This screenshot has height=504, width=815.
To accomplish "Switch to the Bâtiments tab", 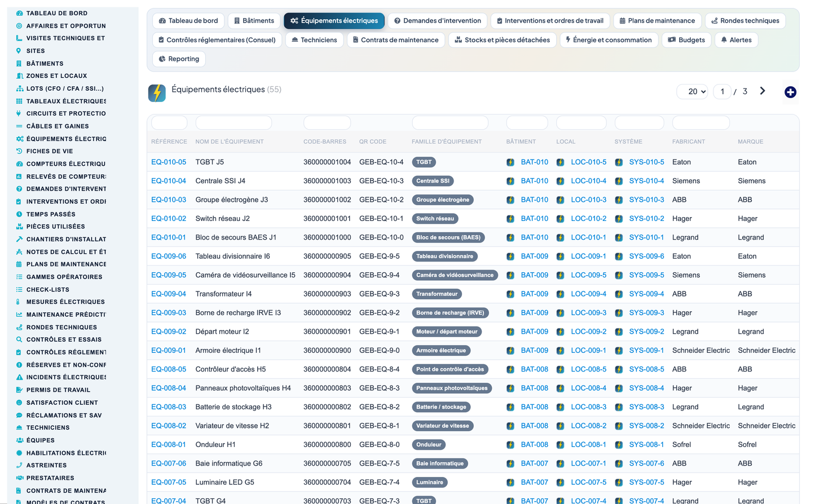I will tap(254, 21).
